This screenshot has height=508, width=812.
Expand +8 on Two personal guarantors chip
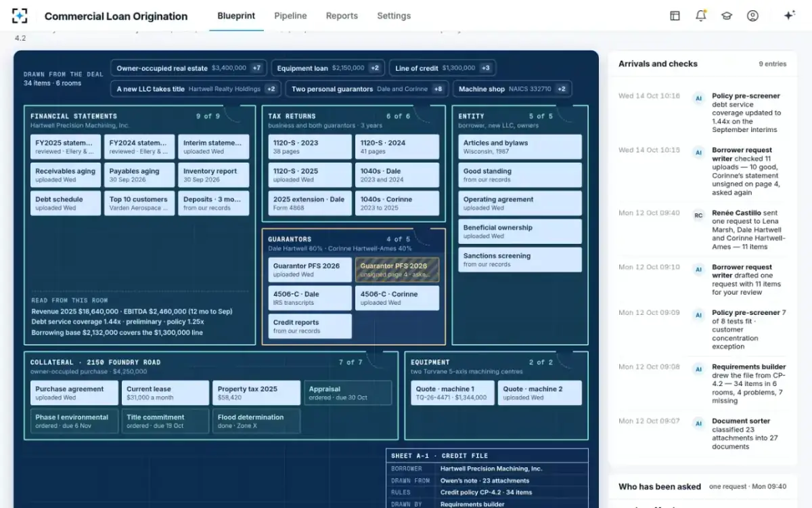(438, 89)
